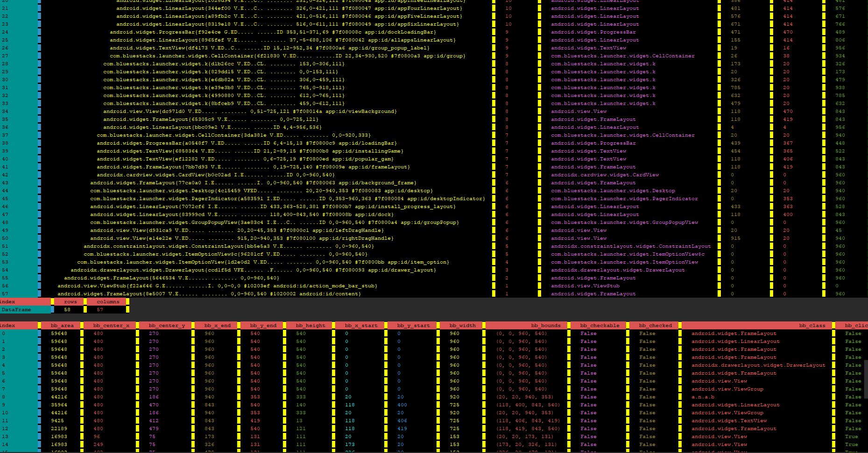The height and width of the screenshot is (453, 868).
Task: Click the "bb_area" column header
Action: click(x=62, y=325)
